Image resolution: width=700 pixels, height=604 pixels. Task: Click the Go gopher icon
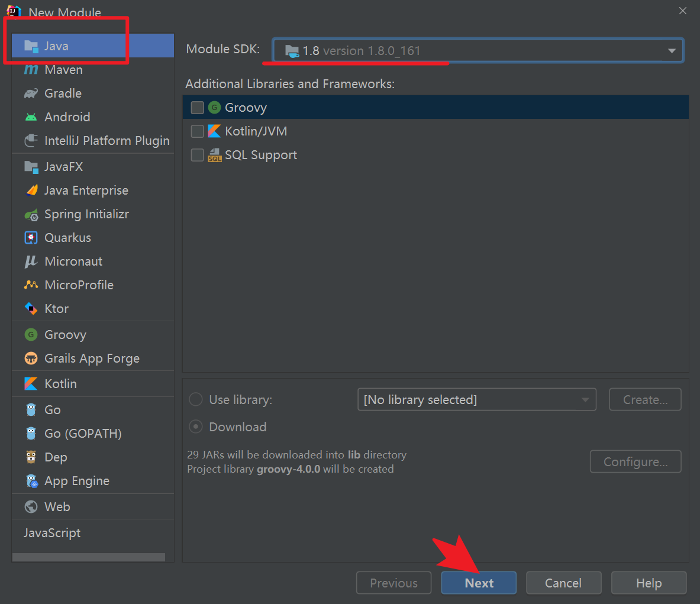(31, 409)
